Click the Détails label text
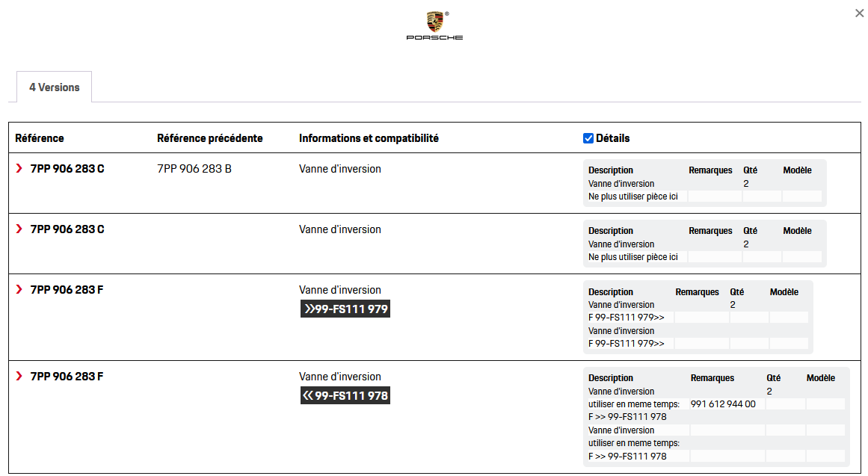 coord(613,138)
